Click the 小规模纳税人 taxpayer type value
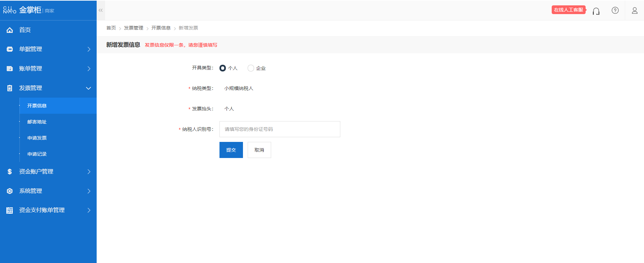Image resolution: width=644 pixels, height=263 pixels. (x=239, y=88)
